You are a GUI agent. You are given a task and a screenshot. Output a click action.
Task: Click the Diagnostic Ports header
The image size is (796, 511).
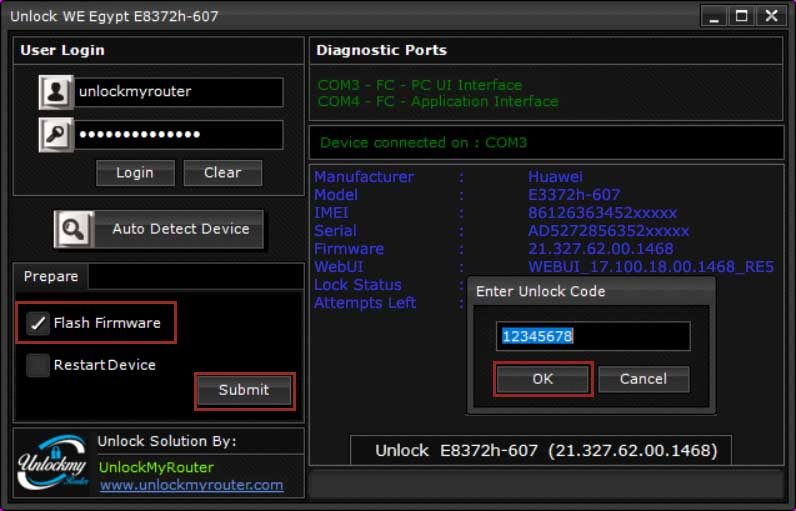point(382,50)
